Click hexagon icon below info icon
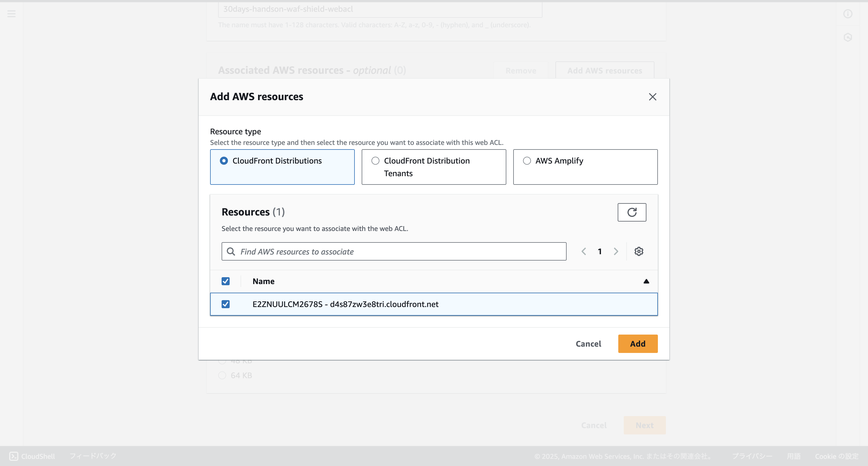This screenshot has height=466, width=868. (847, 37)
